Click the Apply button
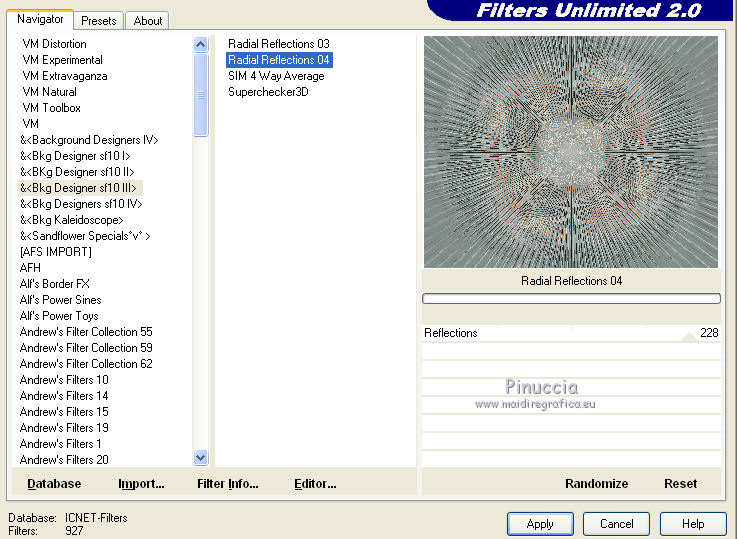This screenshot has width=737, height=539. [x=540, y=523]
